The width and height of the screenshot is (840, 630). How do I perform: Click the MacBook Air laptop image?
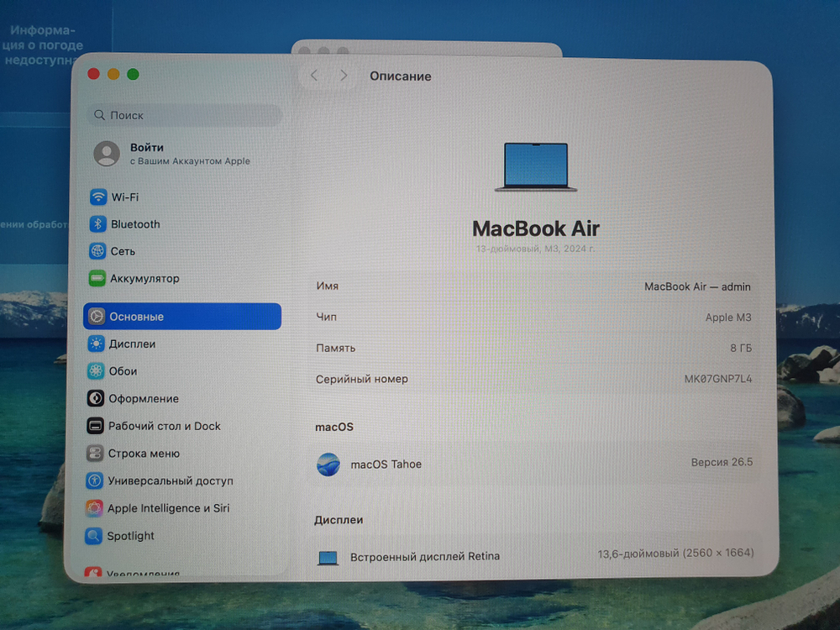pyautogui.click(x=536, y=166)
